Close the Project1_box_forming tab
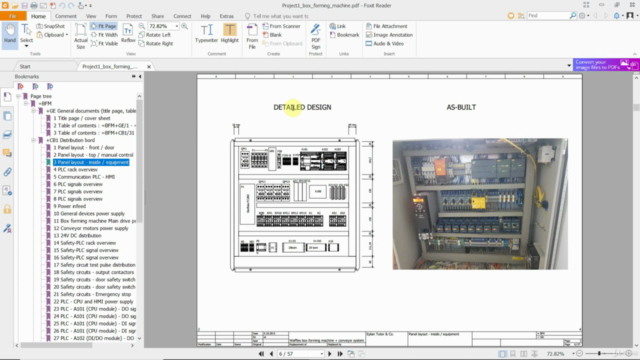This screenshot has width=640, height=360. pyautogui.click(x=149, y=67)
